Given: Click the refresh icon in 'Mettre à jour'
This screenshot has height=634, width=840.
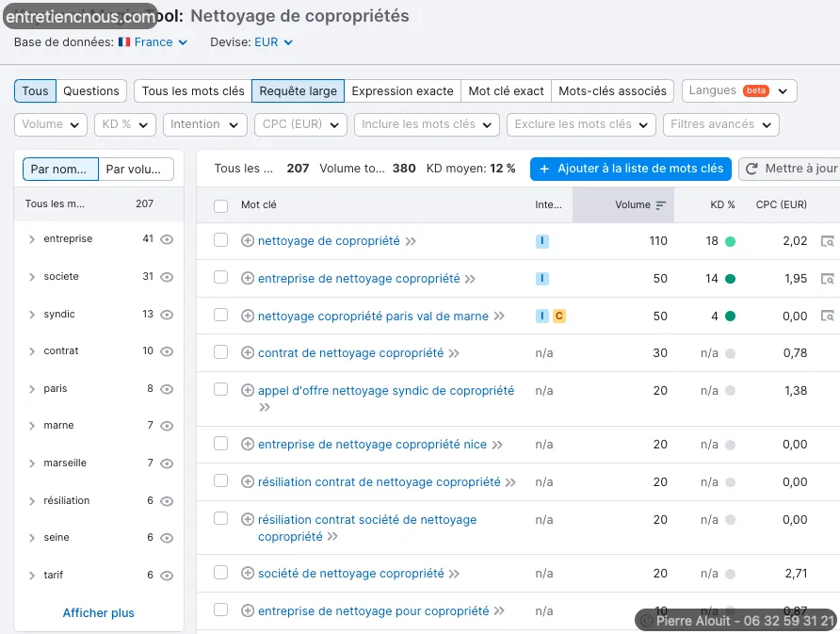Looking at the screenshot, I should 751,169.
